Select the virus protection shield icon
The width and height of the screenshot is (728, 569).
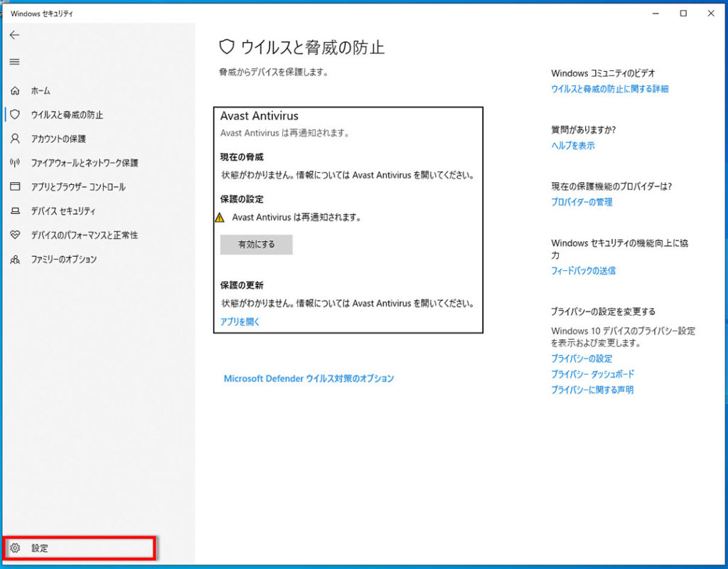[x=15, y=115]
